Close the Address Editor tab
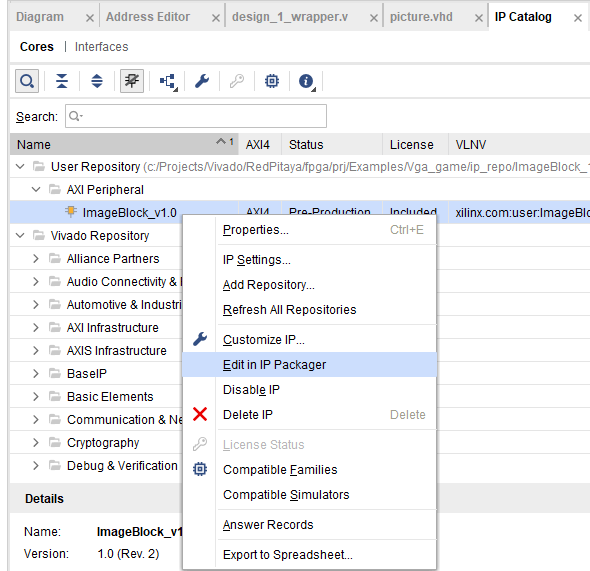The width and height of the screenshot is (590, 571). click(x=216, y=18)
